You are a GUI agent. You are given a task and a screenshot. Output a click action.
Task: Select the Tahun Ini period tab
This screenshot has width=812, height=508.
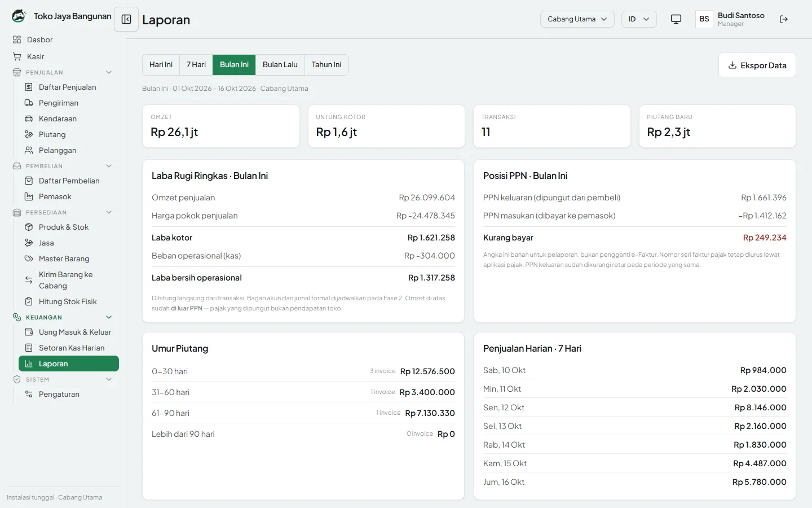(326, 65)
